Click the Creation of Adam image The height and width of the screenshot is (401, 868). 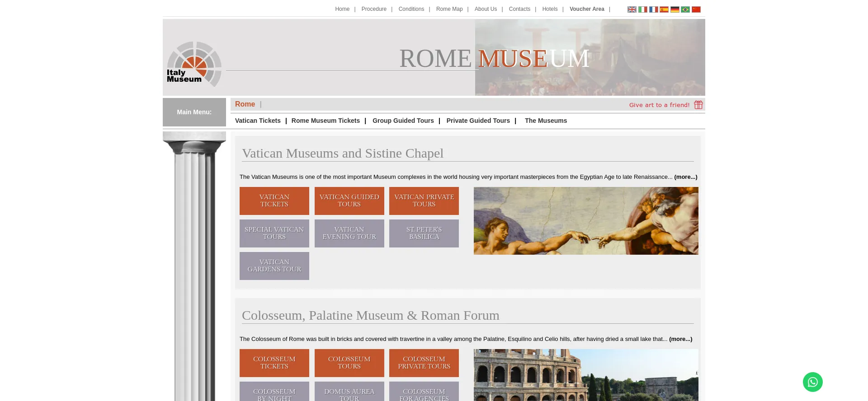(586, 221)
